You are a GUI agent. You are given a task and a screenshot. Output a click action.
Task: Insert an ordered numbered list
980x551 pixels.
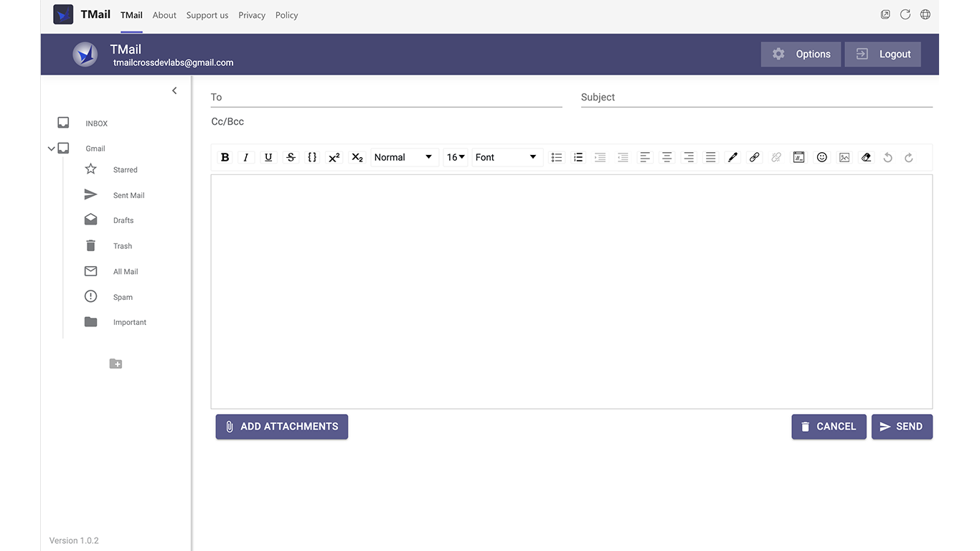tap(578, 157)
